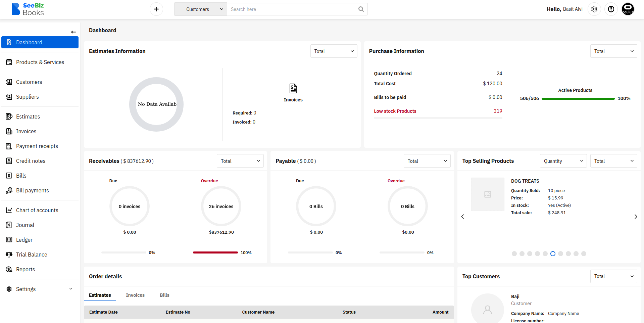
Task: Click the Invoices document icon in Estimates Information
Action: click(293, 89)
